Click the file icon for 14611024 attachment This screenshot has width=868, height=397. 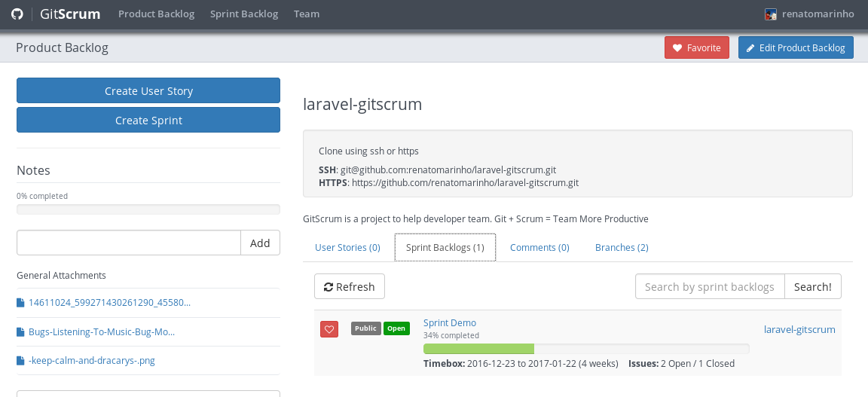tap(20, 303)
